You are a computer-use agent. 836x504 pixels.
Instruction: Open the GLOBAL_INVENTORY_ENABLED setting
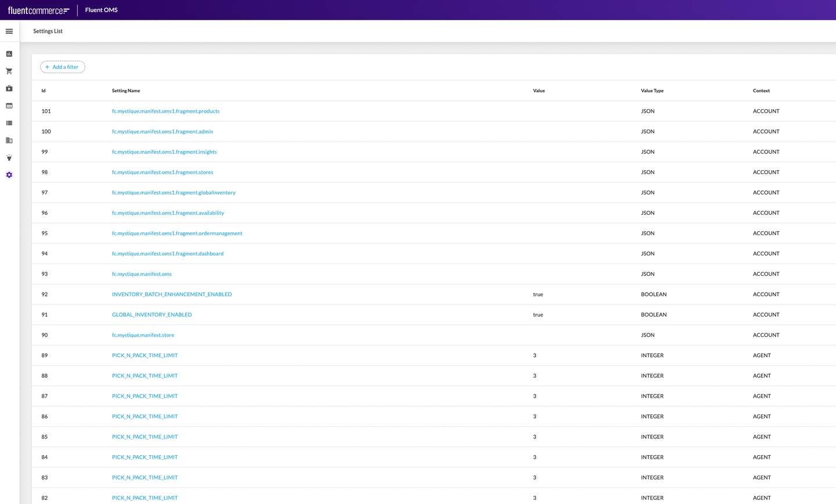(152, 314)
